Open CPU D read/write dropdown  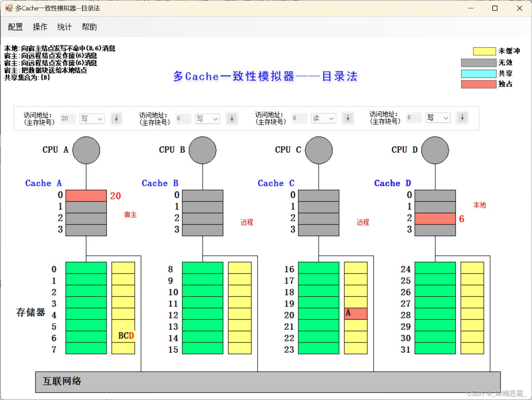point(438,118)
